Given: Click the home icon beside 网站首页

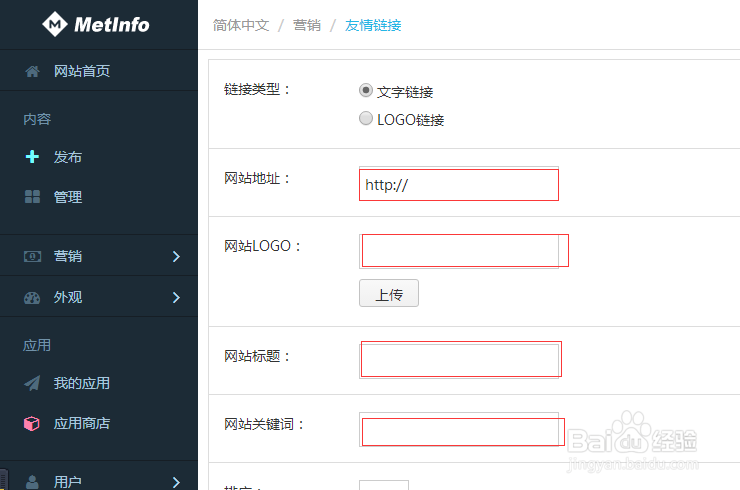Looking at the screenshot, I should [32, 71].
